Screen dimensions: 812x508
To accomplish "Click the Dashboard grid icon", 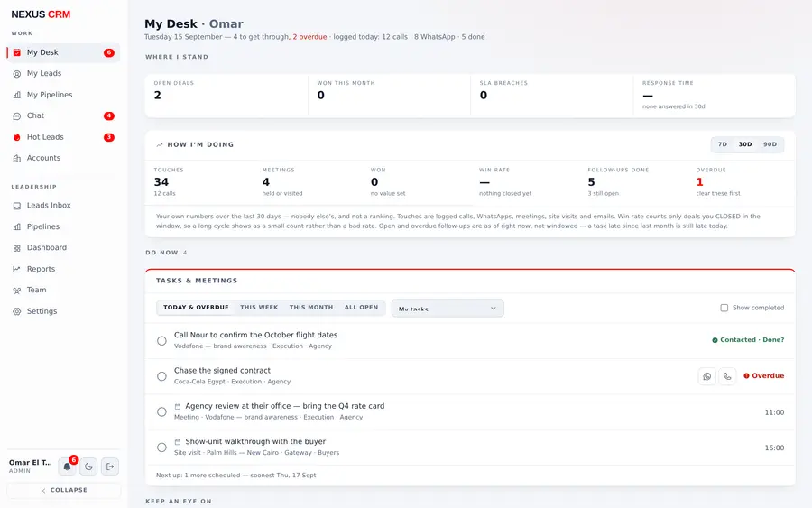I will coord(17,248).
